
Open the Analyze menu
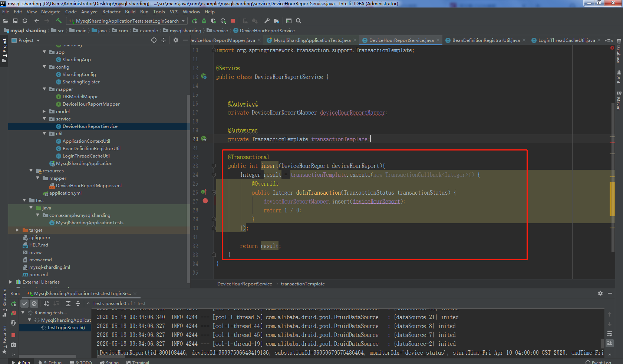point(89,12)
